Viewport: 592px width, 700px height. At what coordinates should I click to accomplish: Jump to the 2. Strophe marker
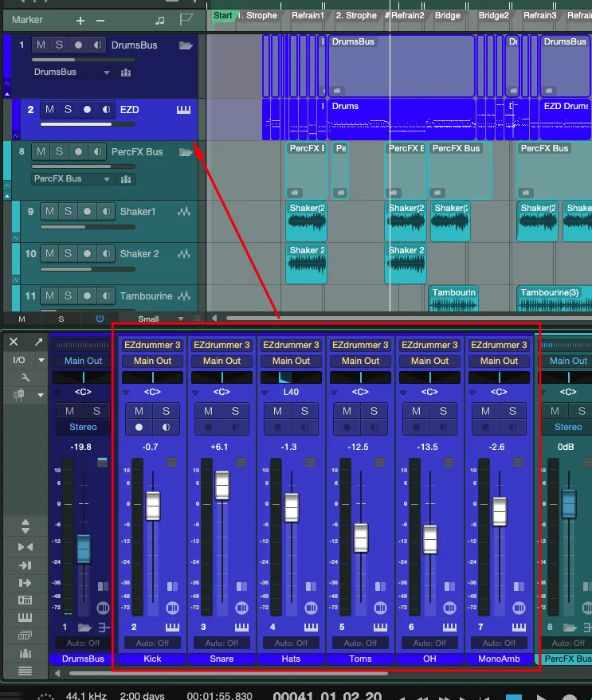click(x=356, y=16)
